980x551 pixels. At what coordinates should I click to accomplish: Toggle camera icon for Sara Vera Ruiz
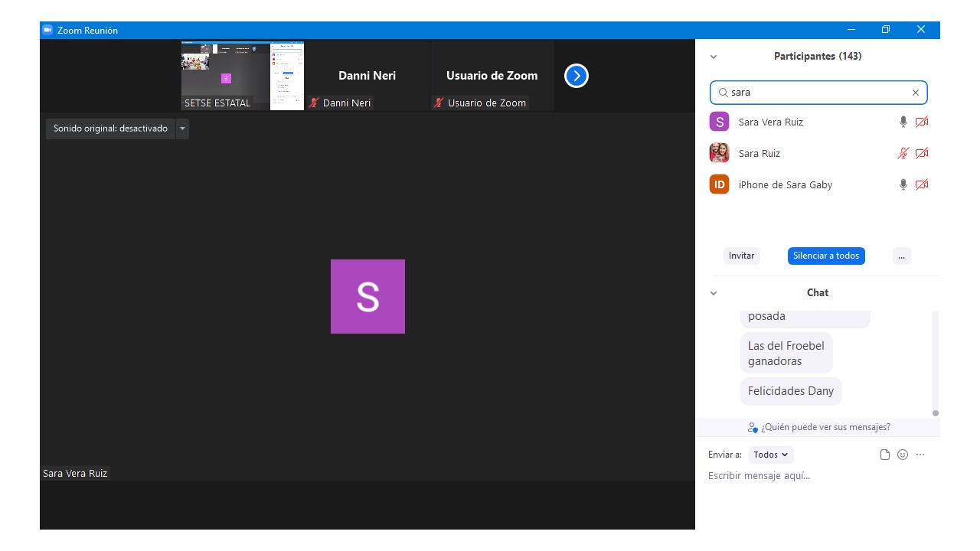coord(922,122)
